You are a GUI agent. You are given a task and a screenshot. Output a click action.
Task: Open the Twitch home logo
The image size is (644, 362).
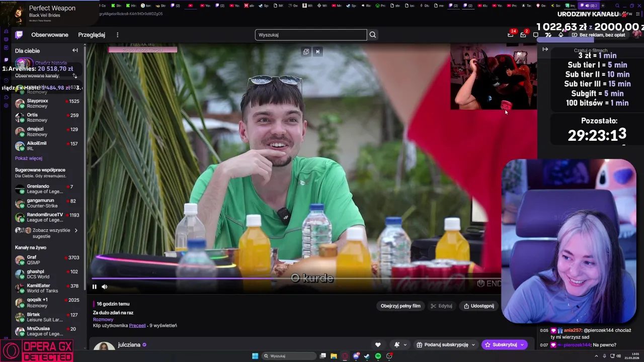coord(19,35)
